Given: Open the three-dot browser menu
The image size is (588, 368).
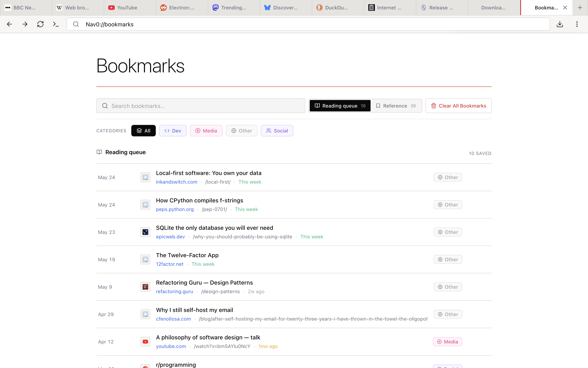Looking at the screenshot, I should click(x=577, y=24).
